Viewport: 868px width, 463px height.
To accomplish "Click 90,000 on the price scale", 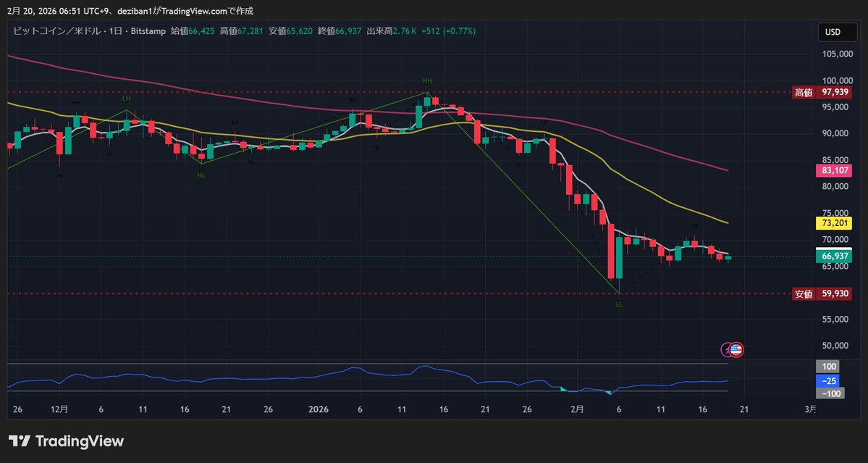I will point(837,133).
